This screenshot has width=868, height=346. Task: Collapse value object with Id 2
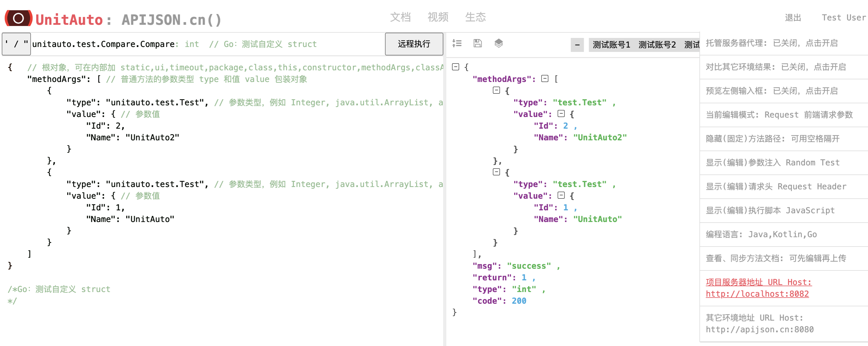(x=561, y=114)
